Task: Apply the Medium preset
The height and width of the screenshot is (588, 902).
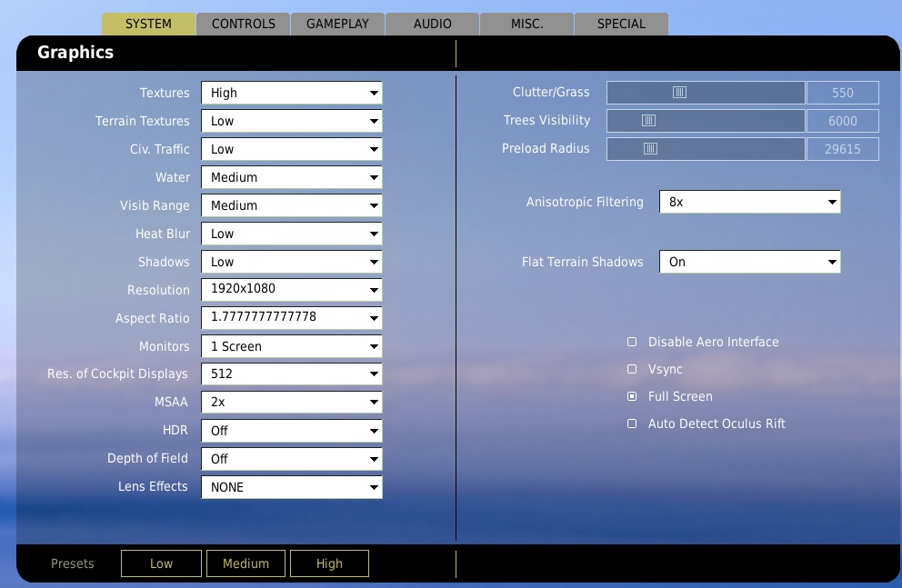Action: (246, 563)
